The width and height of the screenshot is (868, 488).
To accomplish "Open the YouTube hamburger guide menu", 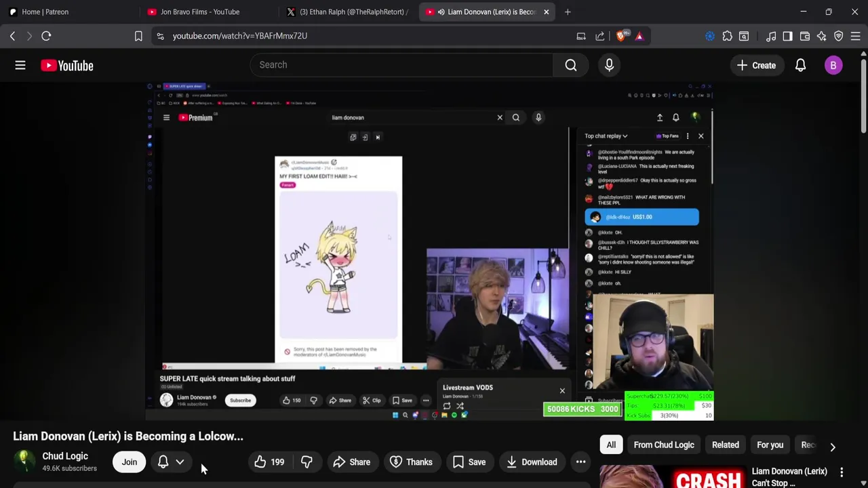I will 20,65.
